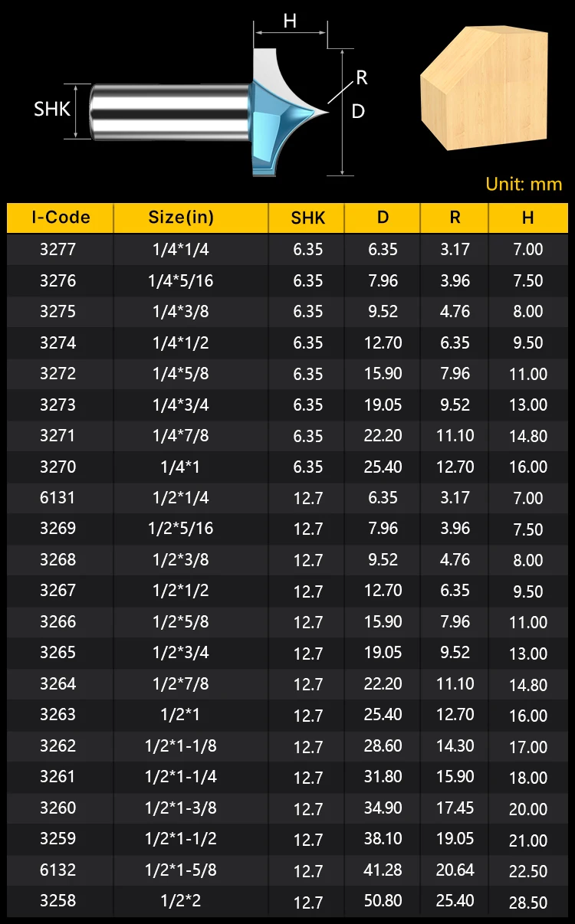Click the SHK label on the diagram
Screen dimensions: 575x924
point(52,110)
